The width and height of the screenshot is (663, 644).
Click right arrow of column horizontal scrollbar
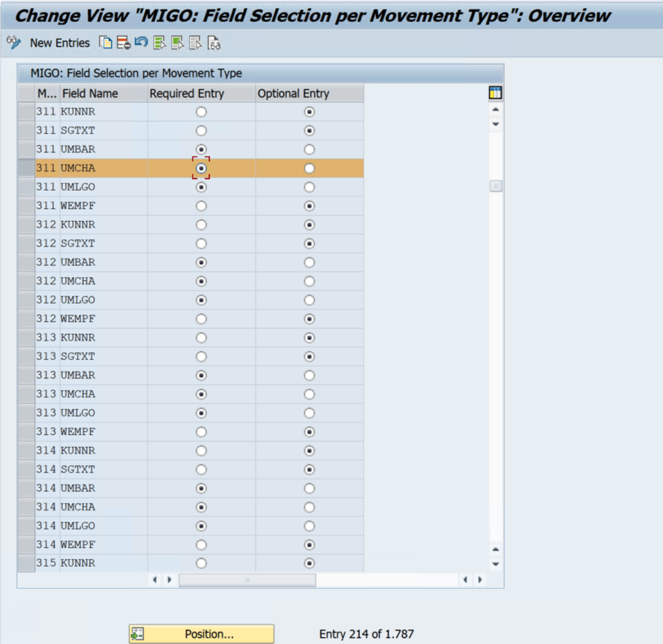point(170,580)
